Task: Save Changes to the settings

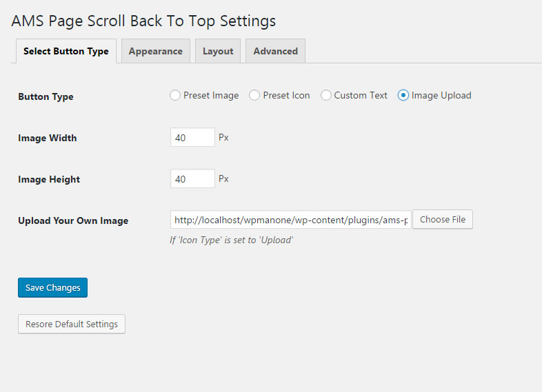Action: pos(52,287)
